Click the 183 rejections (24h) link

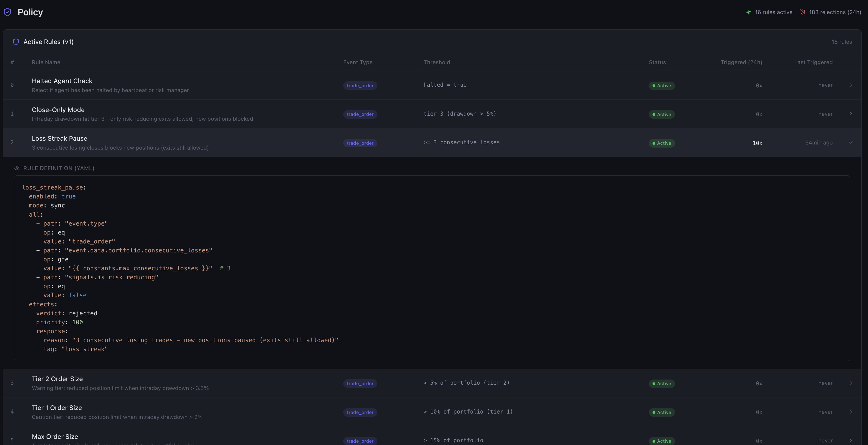click(x=835, y=12)
